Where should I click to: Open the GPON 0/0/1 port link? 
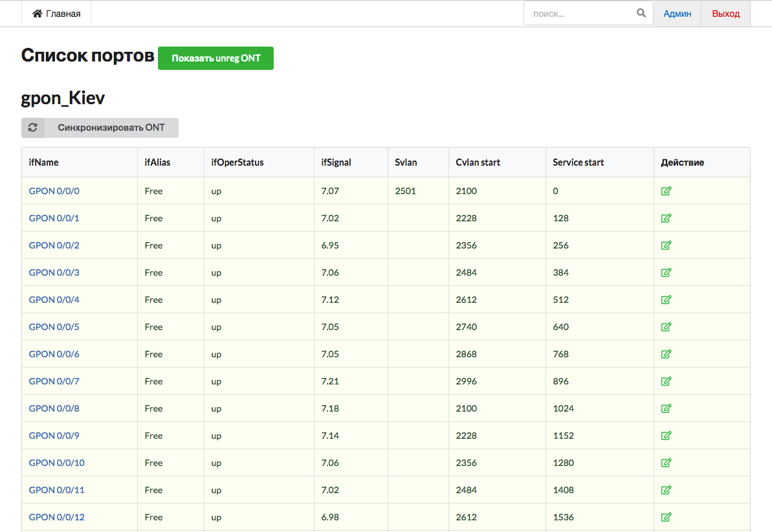coord(54,217)
